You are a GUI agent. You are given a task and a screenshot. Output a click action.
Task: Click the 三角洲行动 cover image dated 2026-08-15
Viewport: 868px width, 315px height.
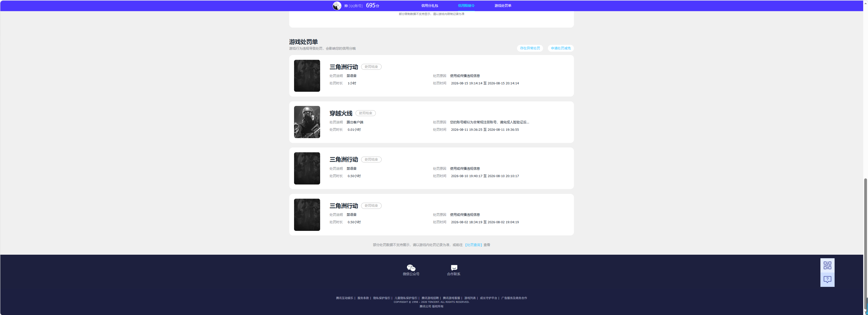point(307,76)
